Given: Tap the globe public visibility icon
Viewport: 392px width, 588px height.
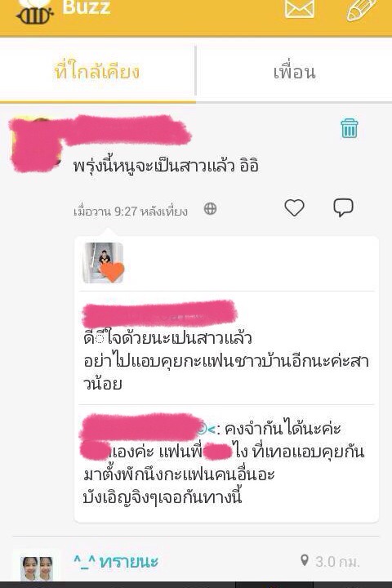Looking at the screenshot, I should [x=210, y=208].
